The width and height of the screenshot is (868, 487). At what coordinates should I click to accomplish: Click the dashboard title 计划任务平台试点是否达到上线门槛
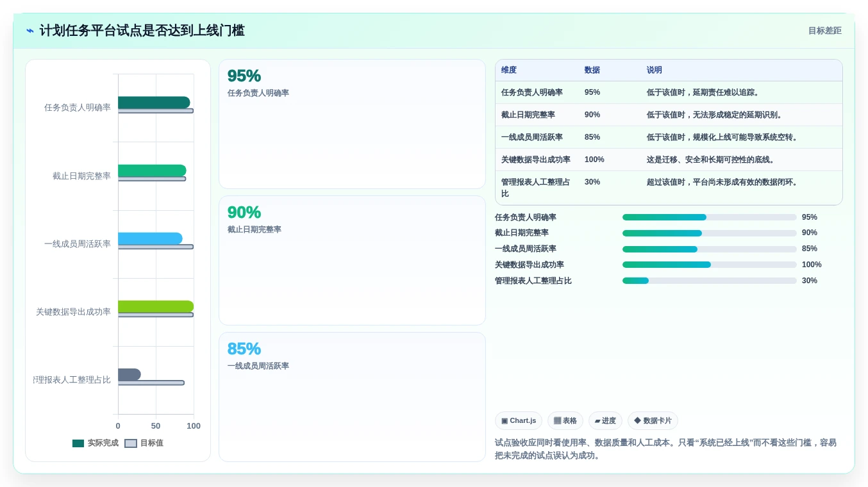(x=142, y=31)
